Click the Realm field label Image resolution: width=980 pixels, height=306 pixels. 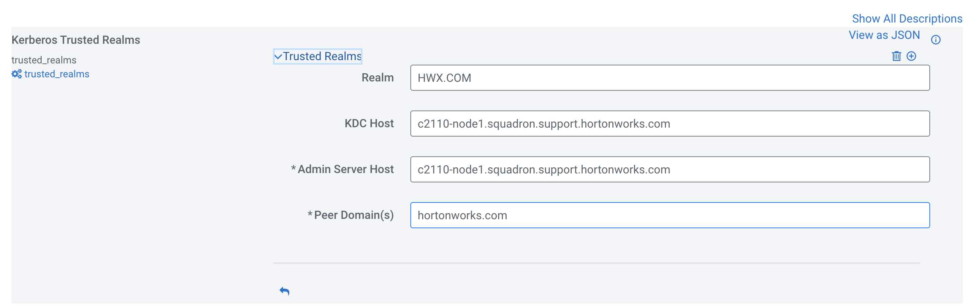tap(377, 78)
